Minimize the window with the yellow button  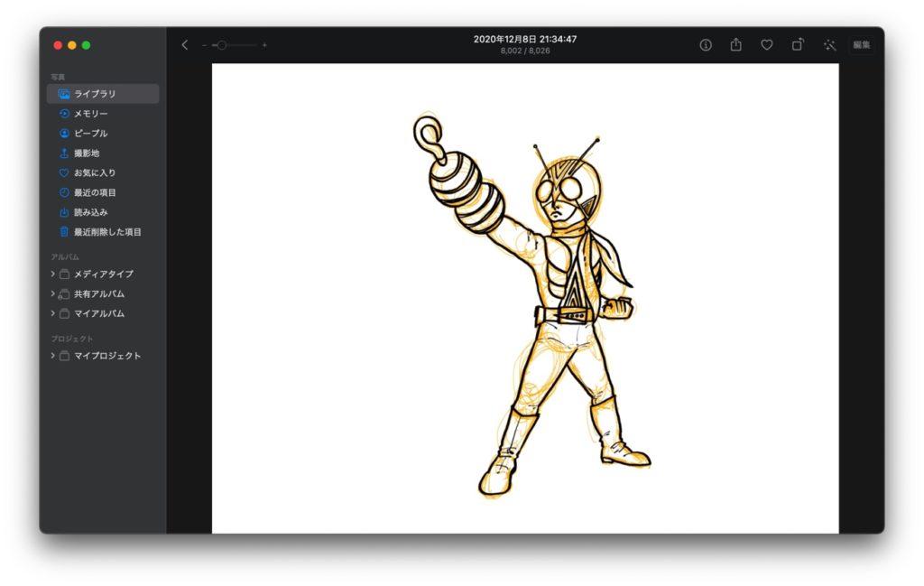pyautogui.click(x=72, y=45)
